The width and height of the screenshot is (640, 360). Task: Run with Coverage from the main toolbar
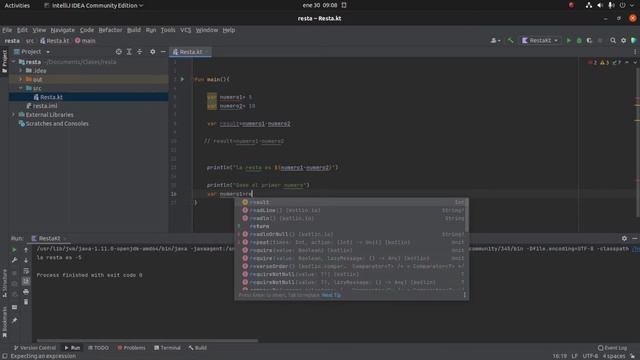coord(589,40)
